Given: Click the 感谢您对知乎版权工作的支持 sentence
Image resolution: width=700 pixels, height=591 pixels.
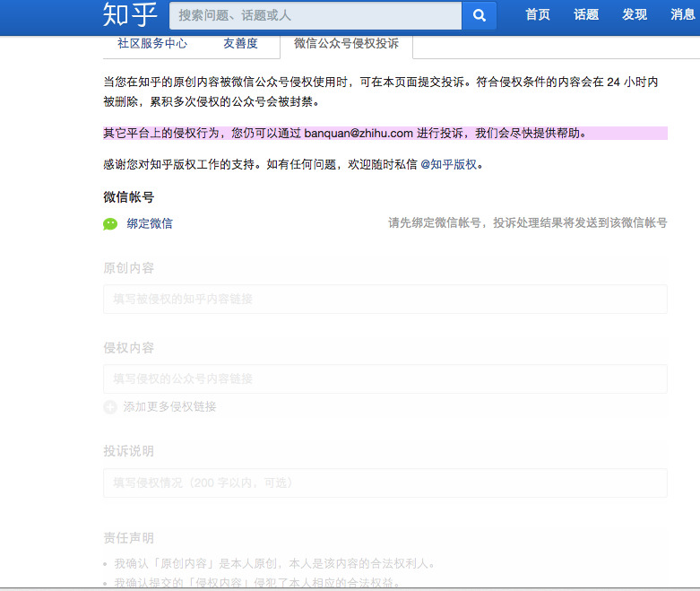Looking at the screenshot, I should tap(293, 165).
